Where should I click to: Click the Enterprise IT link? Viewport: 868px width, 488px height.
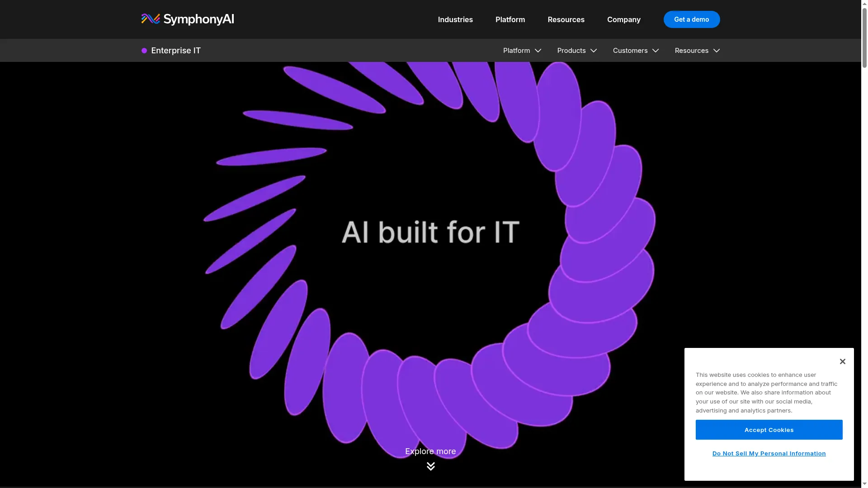[176, 51]
